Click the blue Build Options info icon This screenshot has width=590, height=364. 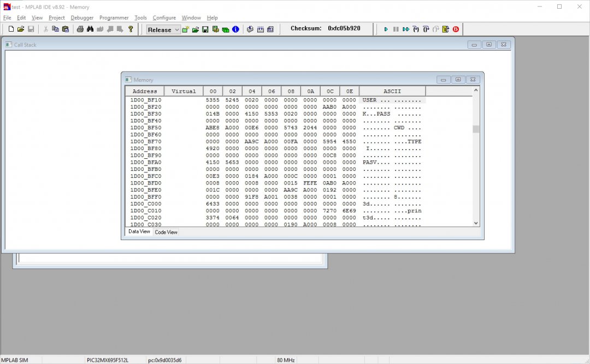[x=235, y=29]
